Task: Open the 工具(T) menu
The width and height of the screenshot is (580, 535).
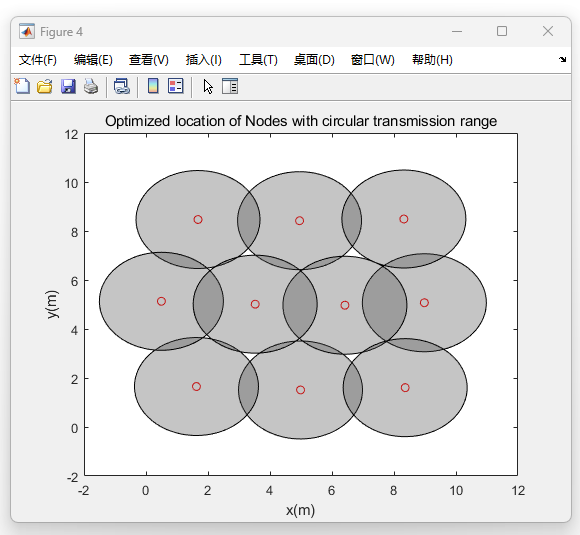Action: click(258, 60)
